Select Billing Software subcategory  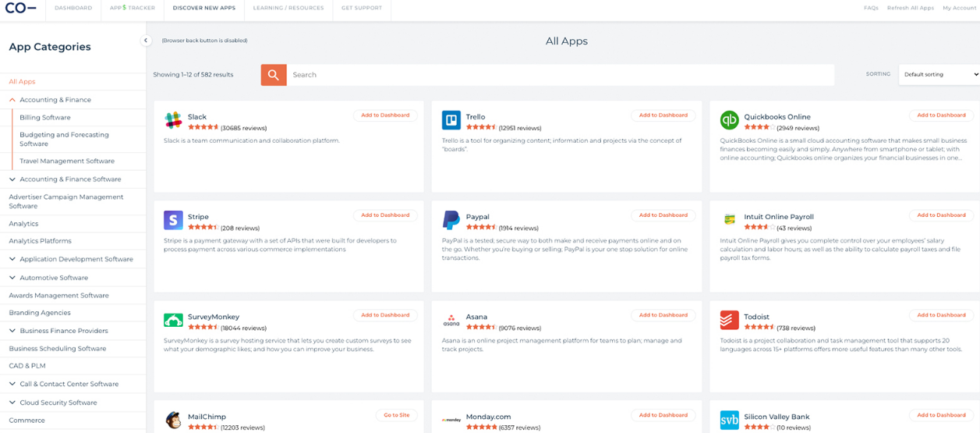pyautogui.click(x=45, y=118)
